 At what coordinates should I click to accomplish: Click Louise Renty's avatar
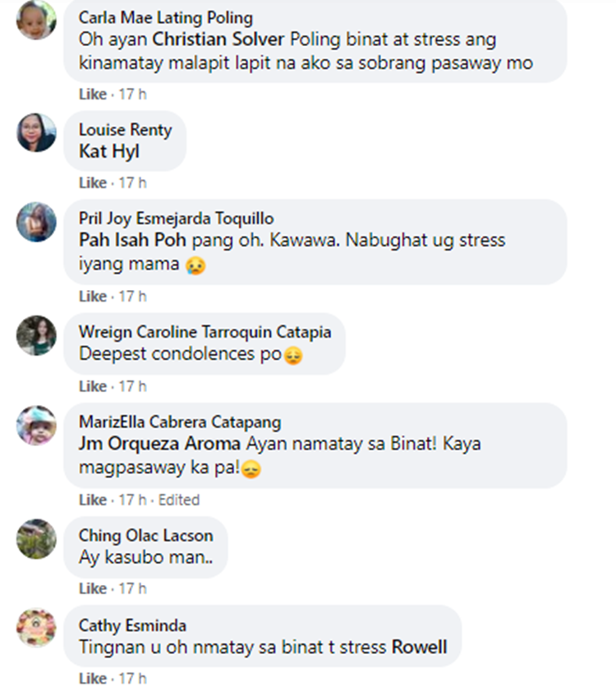click(36, 132)
